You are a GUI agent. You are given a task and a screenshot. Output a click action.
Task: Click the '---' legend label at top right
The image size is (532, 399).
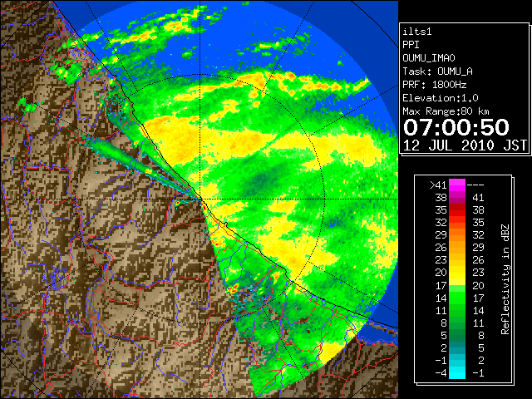click(x=475, y=185)
